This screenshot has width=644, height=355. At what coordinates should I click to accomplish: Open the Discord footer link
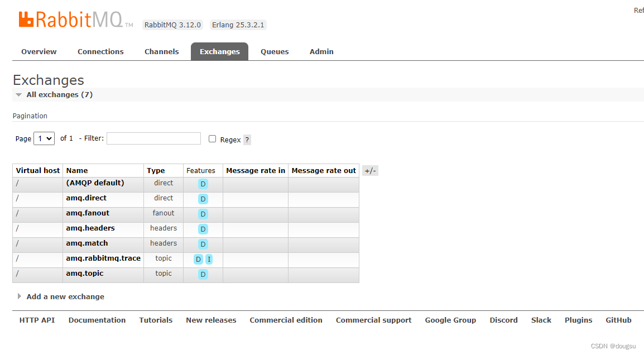click(503, 320)
